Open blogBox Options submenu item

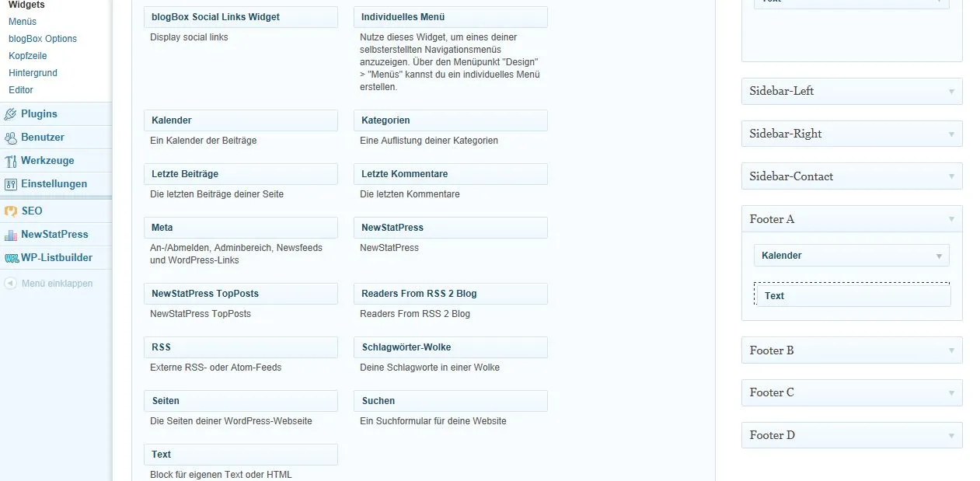[x=43, y=39]
